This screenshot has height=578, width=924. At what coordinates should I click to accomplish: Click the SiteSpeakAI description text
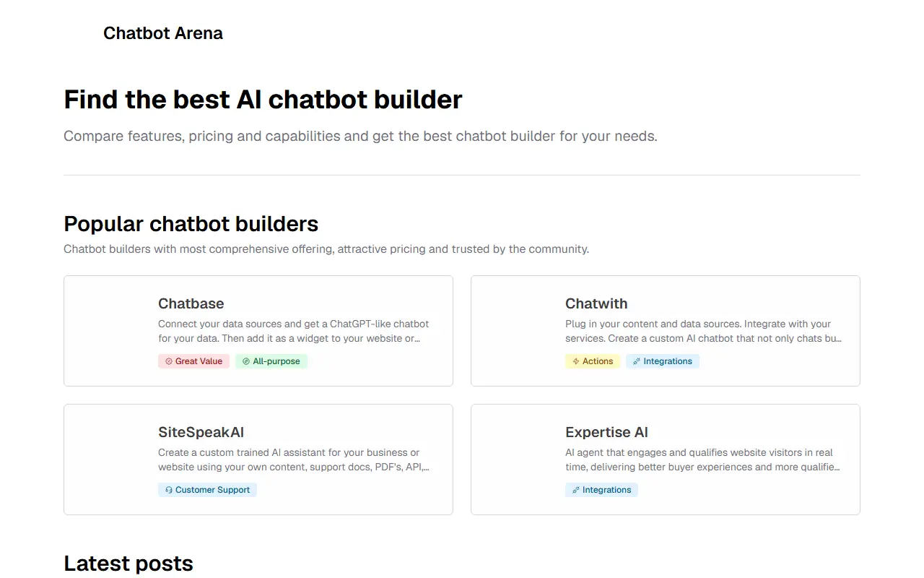[x=294, y=460]
